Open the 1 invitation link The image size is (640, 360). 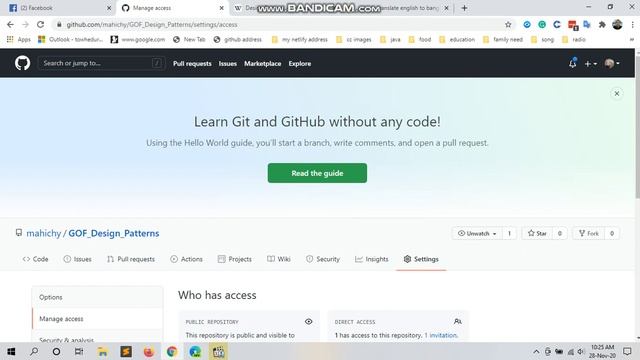point(441,335)
